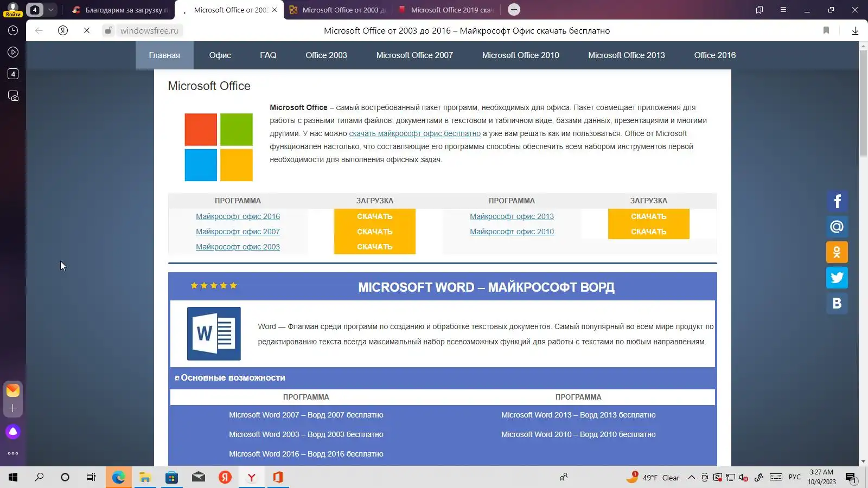Share page on Odnoklassniki
The width and height of the screenshot is (868, 488).
(x=837, y=252)
